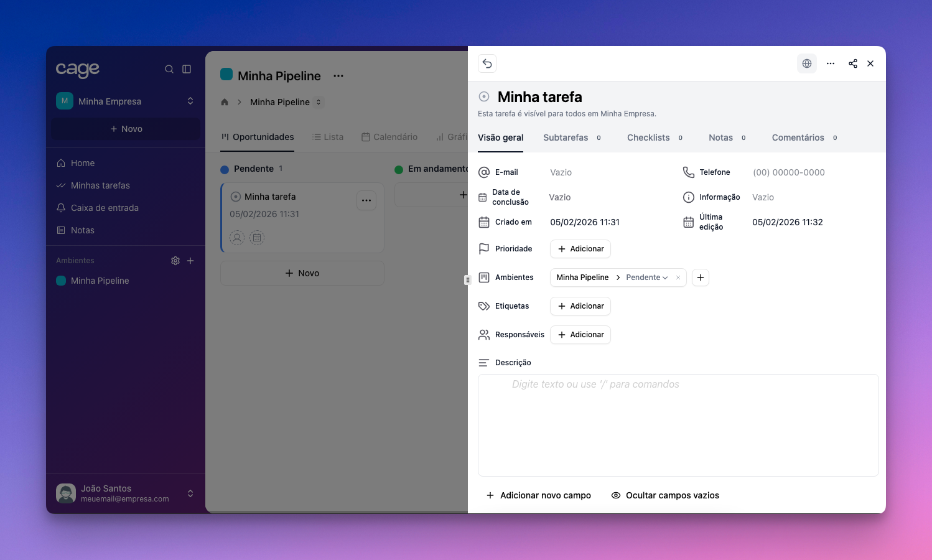Open Ambientes settings gear icon

175,261
